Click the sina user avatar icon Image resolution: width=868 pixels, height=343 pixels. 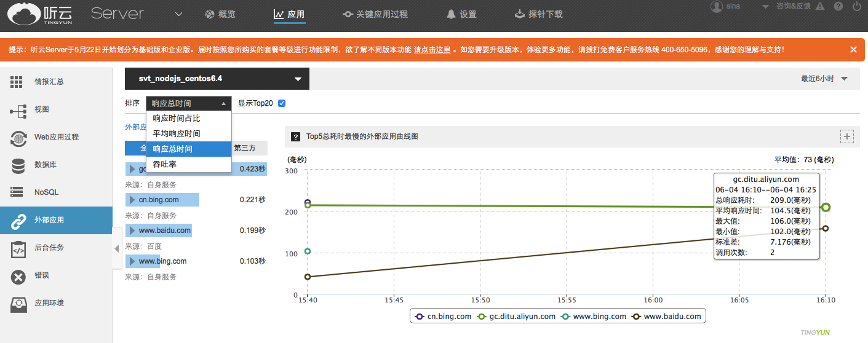click(717, 6)
